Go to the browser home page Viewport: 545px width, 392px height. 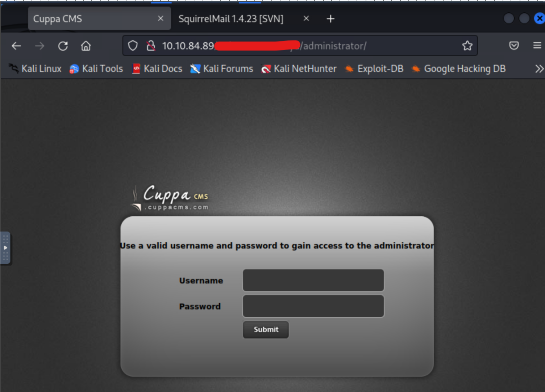pyautogui.click(x=86, y=46)
